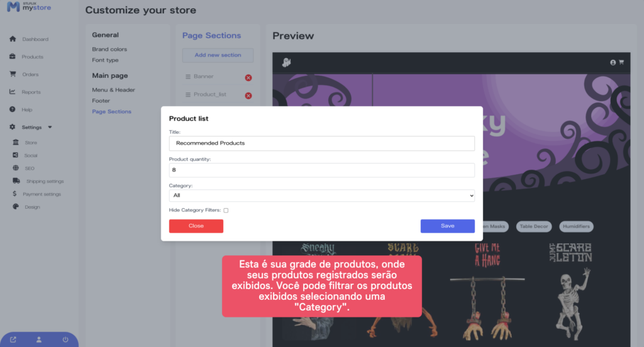Click the Dashboard home icon
The height and width of the screenshot is (347, 644).
13,39
